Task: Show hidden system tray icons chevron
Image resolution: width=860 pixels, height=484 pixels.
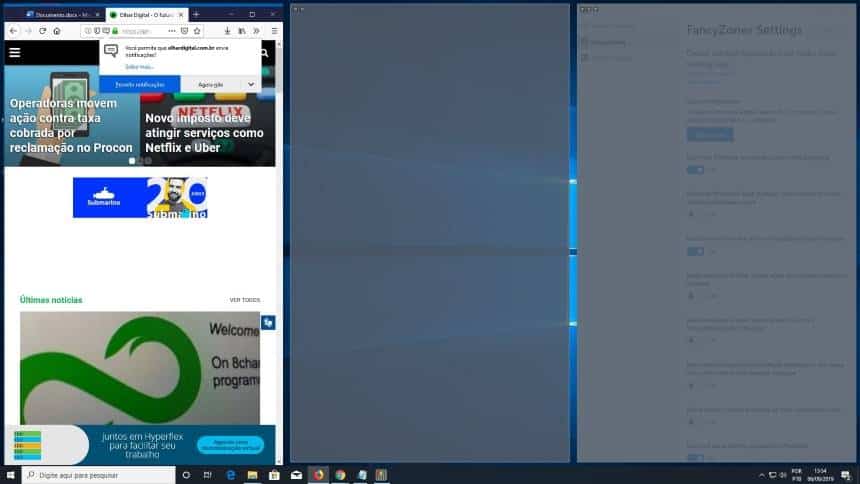Action: [761, 475]
